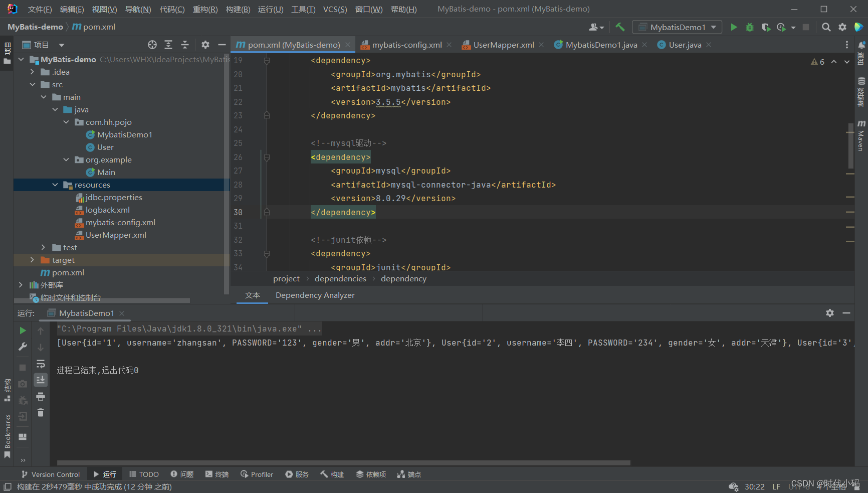Image resolution: width=868 pixels, height=493 pixels.
Task: Print console output via printer icon
Action: (x=41, y=396)
